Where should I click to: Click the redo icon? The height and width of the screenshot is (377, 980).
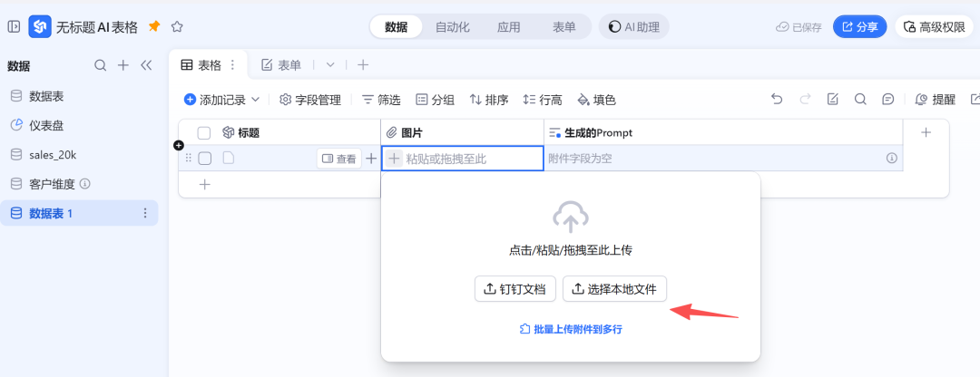805,100
